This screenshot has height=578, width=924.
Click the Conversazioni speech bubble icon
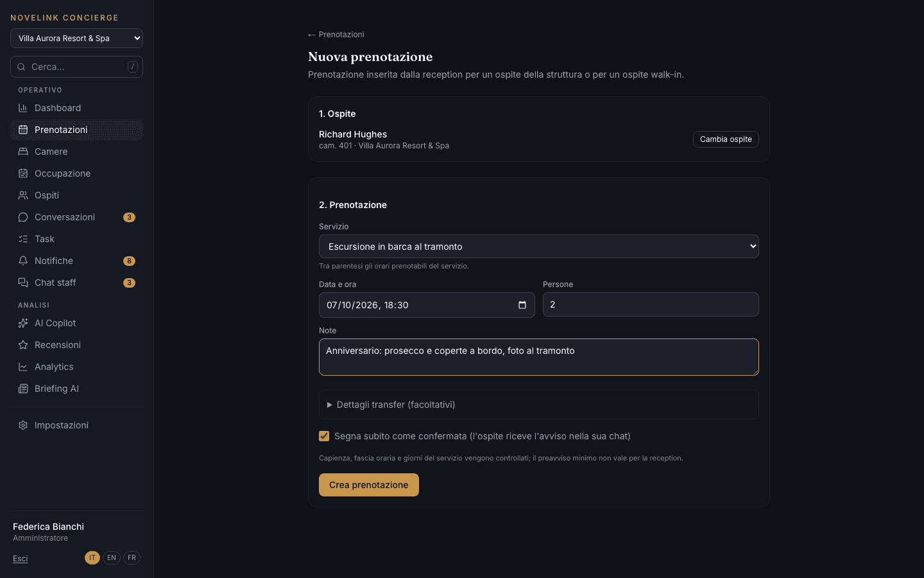23,217
